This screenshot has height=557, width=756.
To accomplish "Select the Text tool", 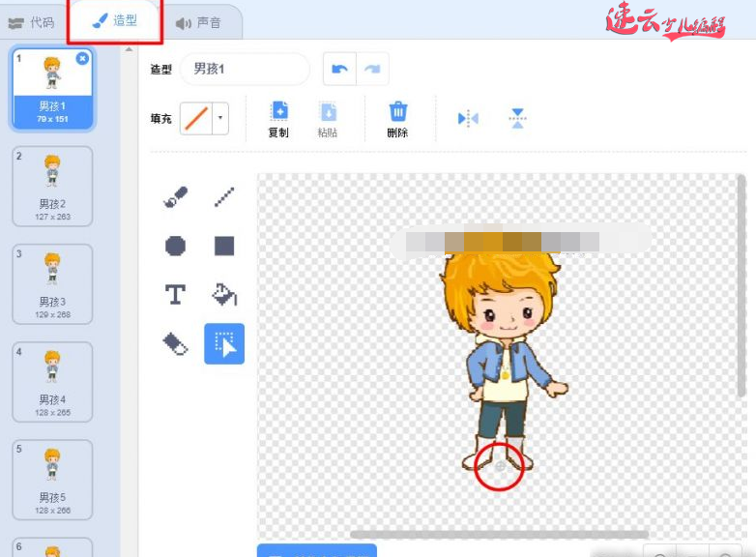I will [175, 294].
